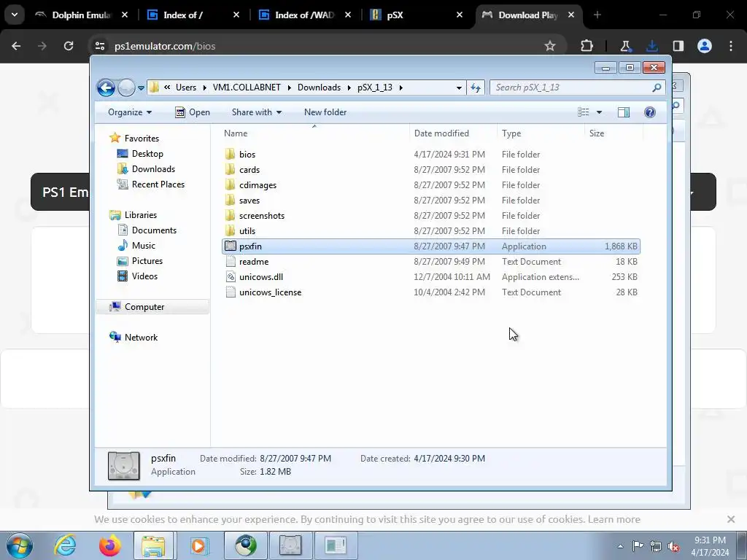Open a new Chrome tab

pos(597,15)
